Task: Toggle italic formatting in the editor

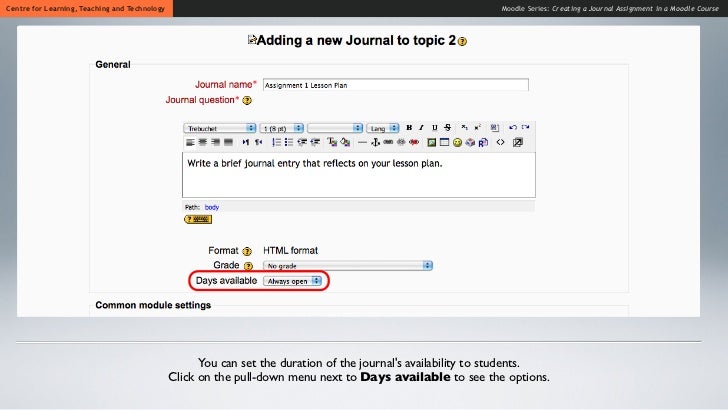Action: 422,128
